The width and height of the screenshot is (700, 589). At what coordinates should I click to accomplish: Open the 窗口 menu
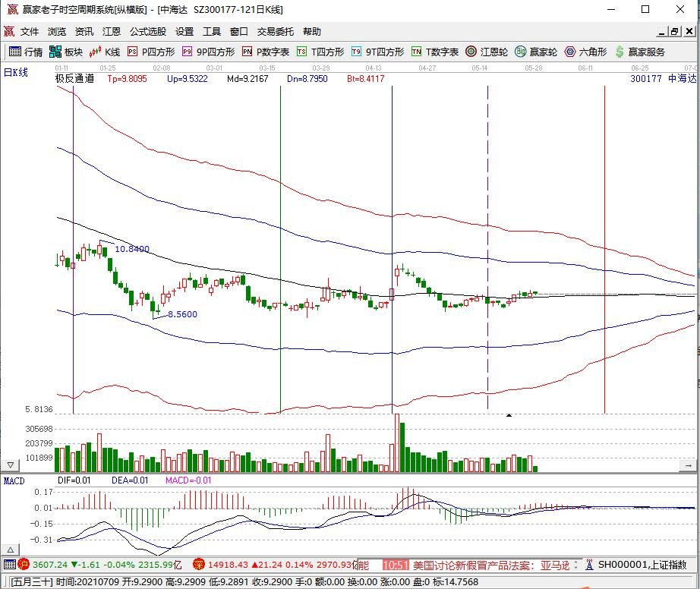pos(239,31)
